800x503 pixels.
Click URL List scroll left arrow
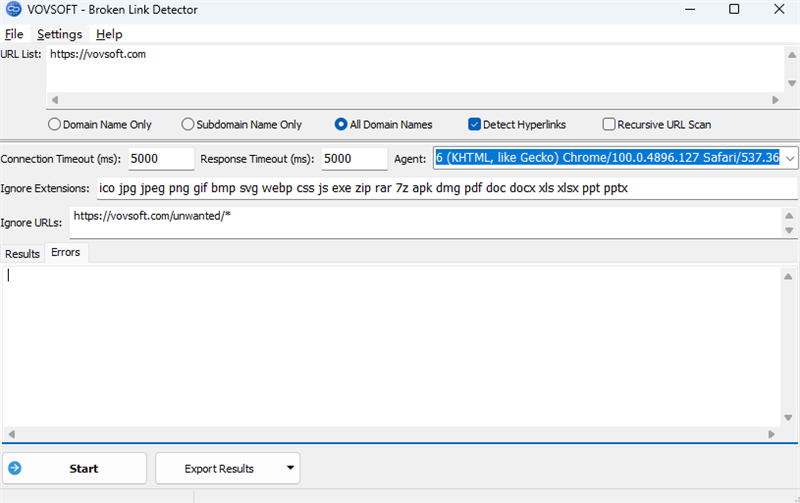pos(55,100)
